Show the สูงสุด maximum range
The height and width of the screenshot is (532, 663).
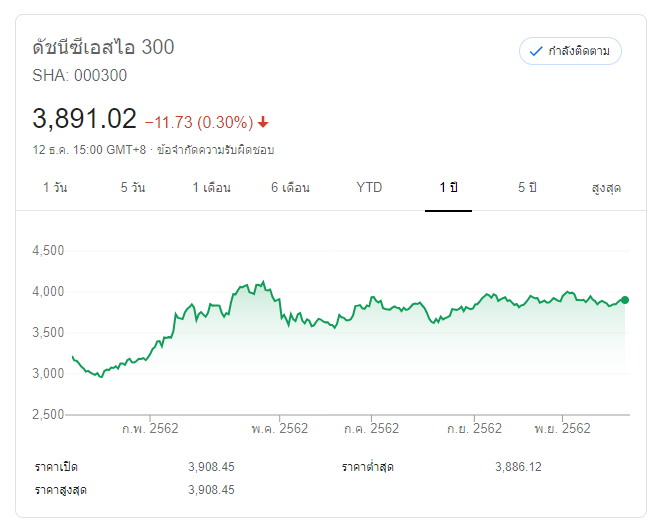pos(606,188)
